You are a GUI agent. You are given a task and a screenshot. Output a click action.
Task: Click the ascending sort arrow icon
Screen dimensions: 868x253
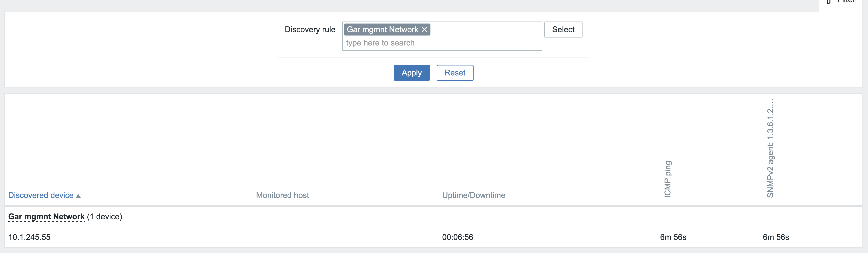(78, 196)
